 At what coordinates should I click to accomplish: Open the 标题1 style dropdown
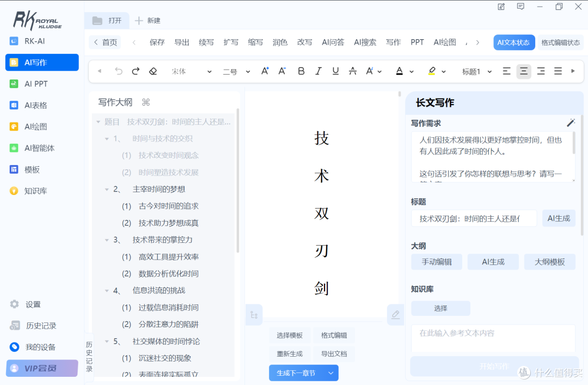pyautogui.click(x=476, y=71)
